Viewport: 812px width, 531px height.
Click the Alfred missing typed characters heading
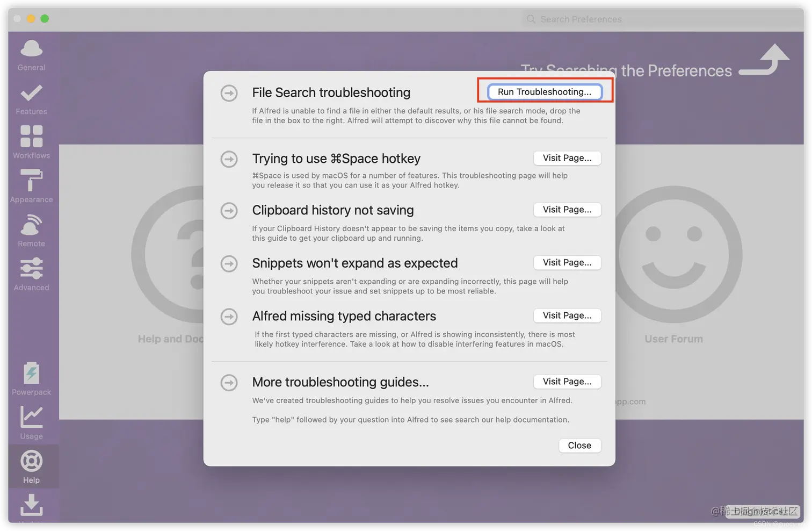(344, 316)
